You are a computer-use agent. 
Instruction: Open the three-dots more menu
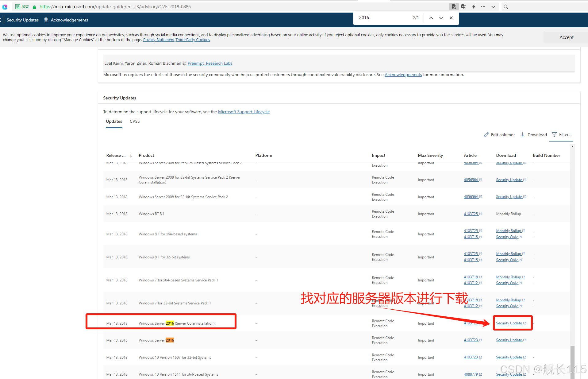point(483,7)
